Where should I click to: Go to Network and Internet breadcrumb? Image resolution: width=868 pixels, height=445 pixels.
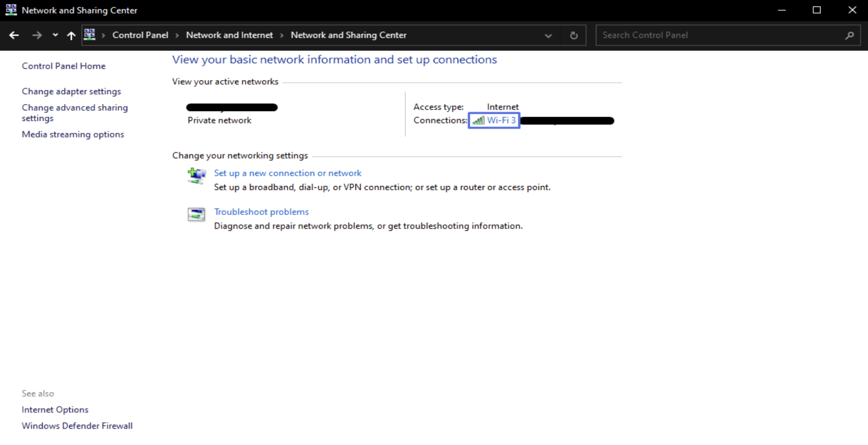tap(229, 35)
